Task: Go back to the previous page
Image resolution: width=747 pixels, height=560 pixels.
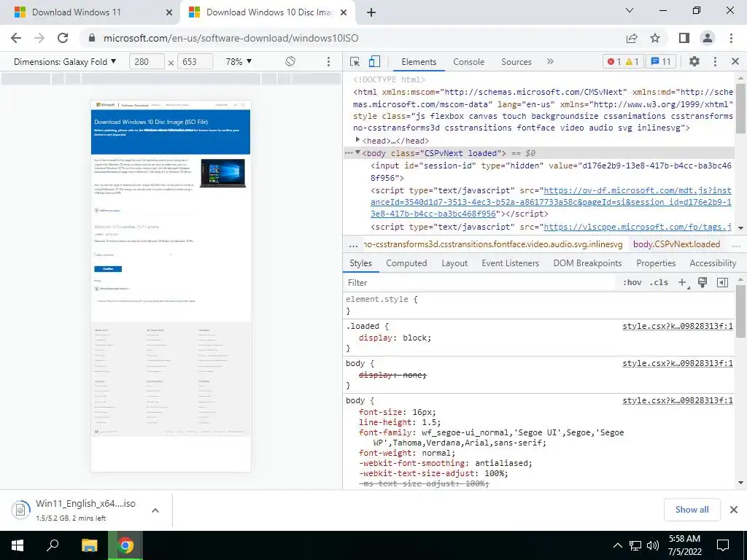Action: coord(16,38)
